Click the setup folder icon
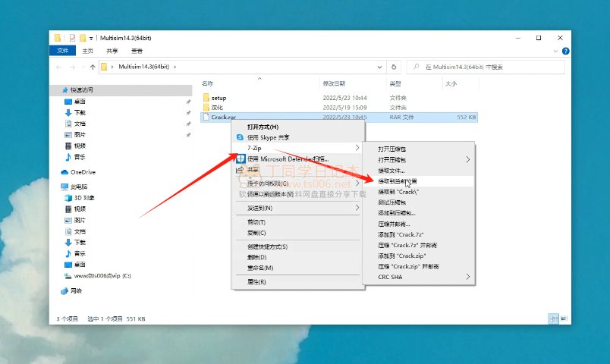The image size is (610, 364). click(x=206, y=98)
